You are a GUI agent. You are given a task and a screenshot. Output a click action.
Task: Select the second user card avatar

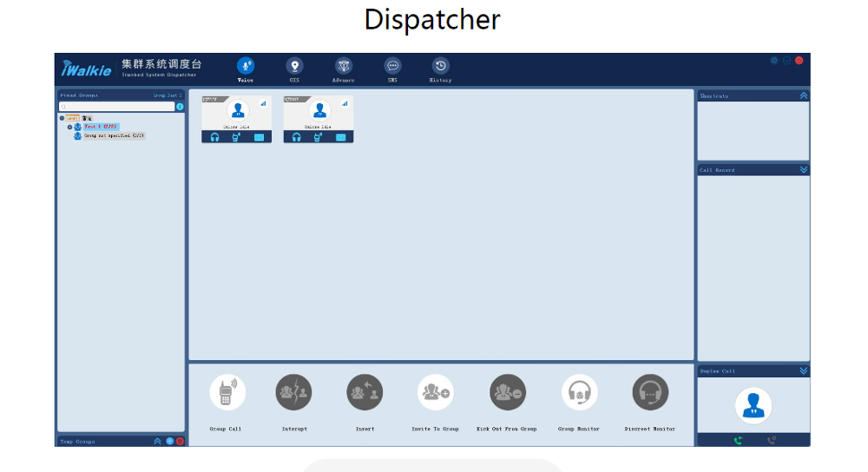(x=319, y=111)
